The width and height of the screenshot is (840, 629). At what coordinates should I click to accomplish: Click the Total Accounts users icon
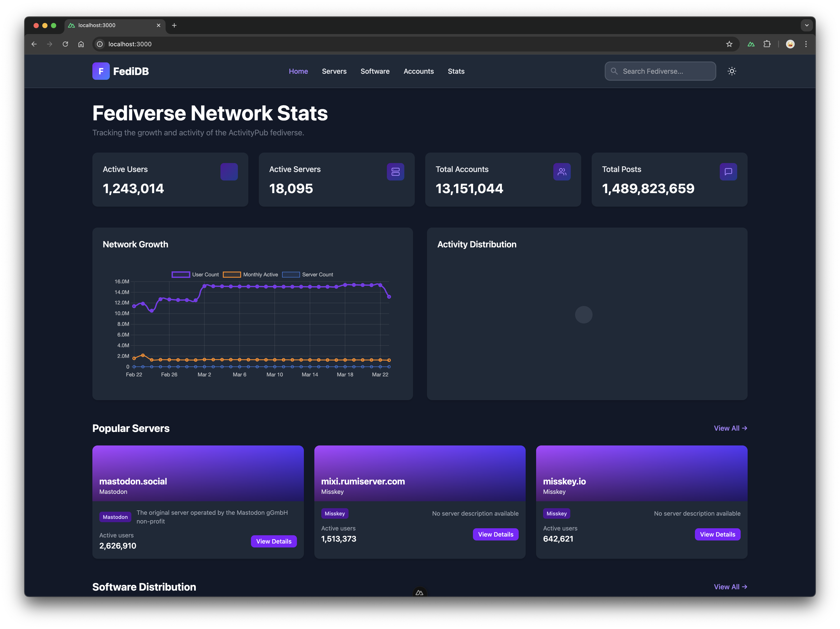point(562,172)
